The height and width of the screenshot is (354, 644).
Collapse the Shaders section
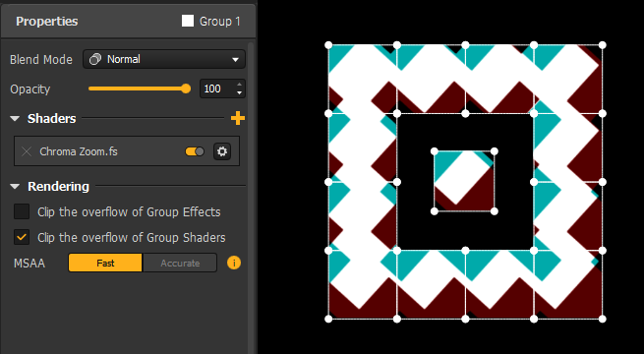coord(15,119)
